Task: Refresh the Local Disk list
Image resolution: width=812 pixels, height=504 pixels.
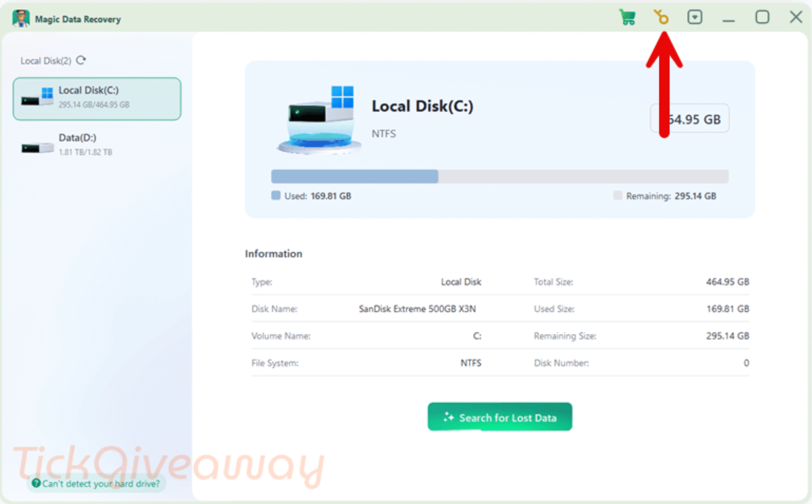Action: click(x=81, y=60)
